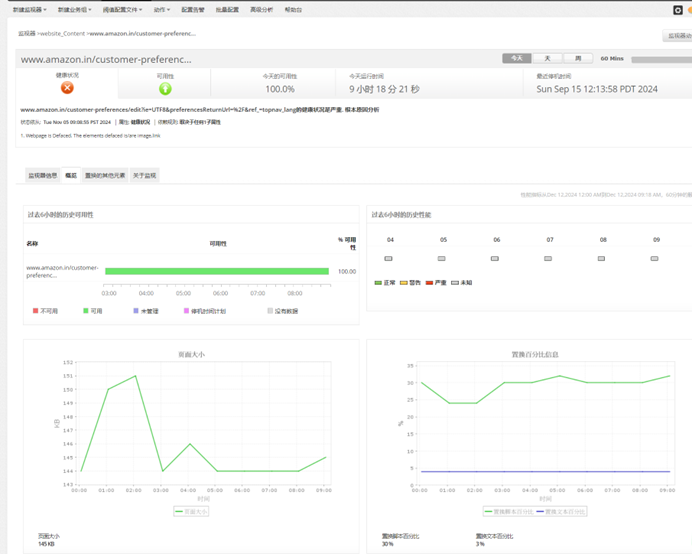The width and height of the screenshot is (692, 554).
Task: Click the 04 hour performance status marker
Action: coord(389,258)
